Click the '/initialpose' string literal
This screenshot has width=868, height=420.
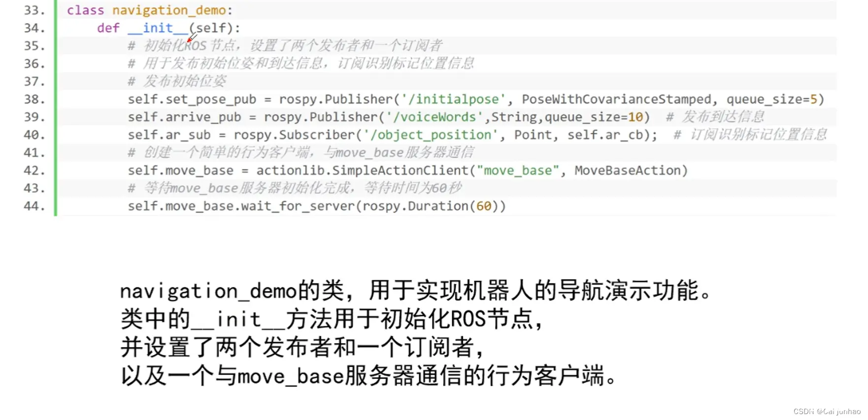[453, 99]
